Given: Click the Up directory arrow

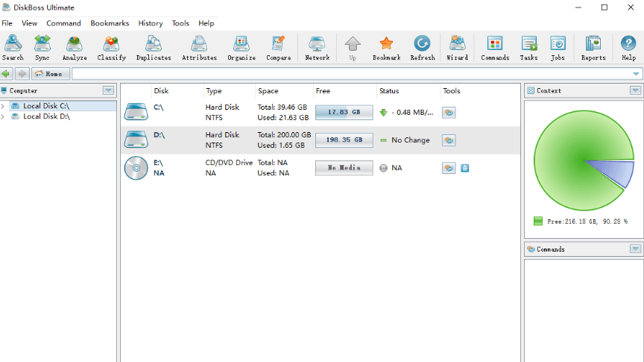Looking at the screenshot, I should coord(353,48).
